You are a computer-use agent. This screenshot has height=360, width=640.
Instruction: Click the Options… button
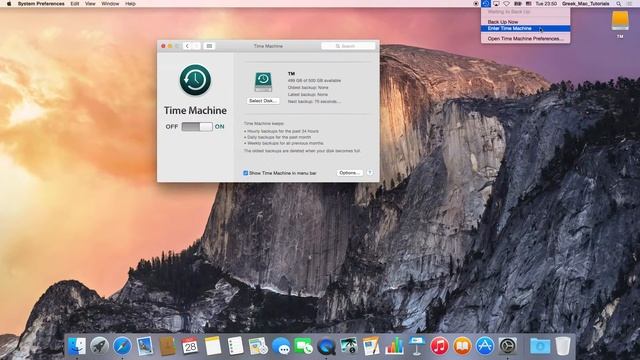coord(350,173)
